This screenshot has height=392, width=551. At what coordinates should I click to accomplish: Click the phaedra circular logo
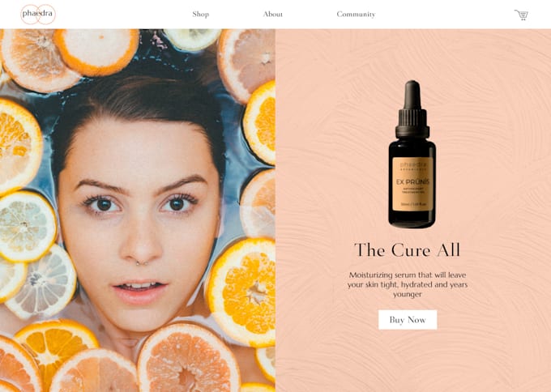coord(38,15)
